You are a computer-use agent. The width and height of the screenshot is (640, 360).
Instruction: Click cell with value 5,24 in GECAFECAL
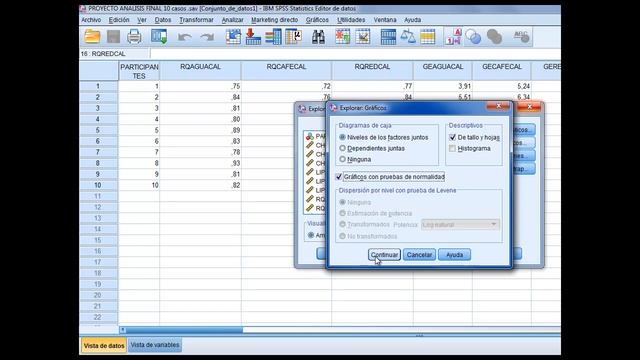[x=502, y=86]
